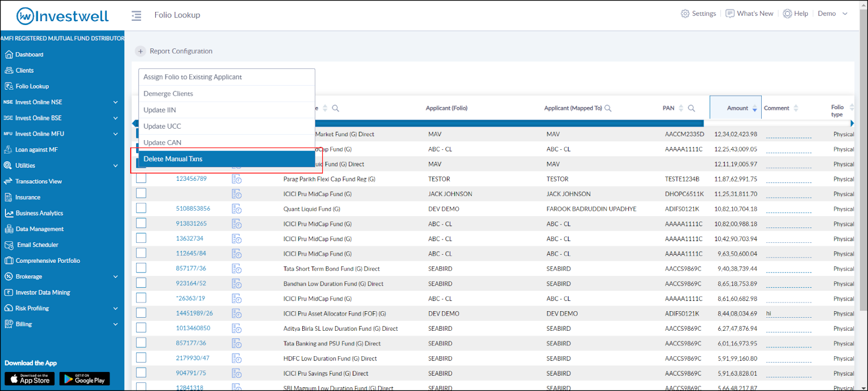The height and width of the screenshot is (391, 868).
Task: Tick checkbox for folio 112645/84 row
Action: point(141,253)
